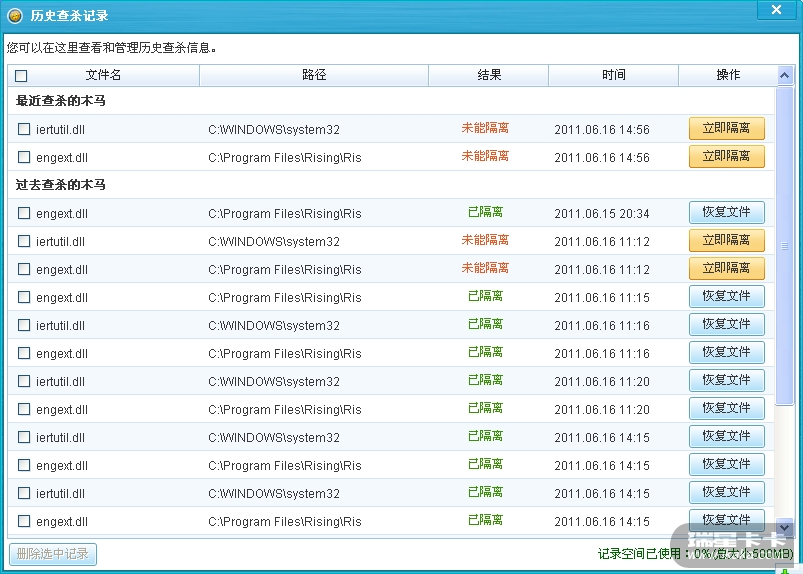Image resolution: width=803 pixels, height=574 pixels.
Task: Click the 删除选中记录 button
Action: (53, 554)
